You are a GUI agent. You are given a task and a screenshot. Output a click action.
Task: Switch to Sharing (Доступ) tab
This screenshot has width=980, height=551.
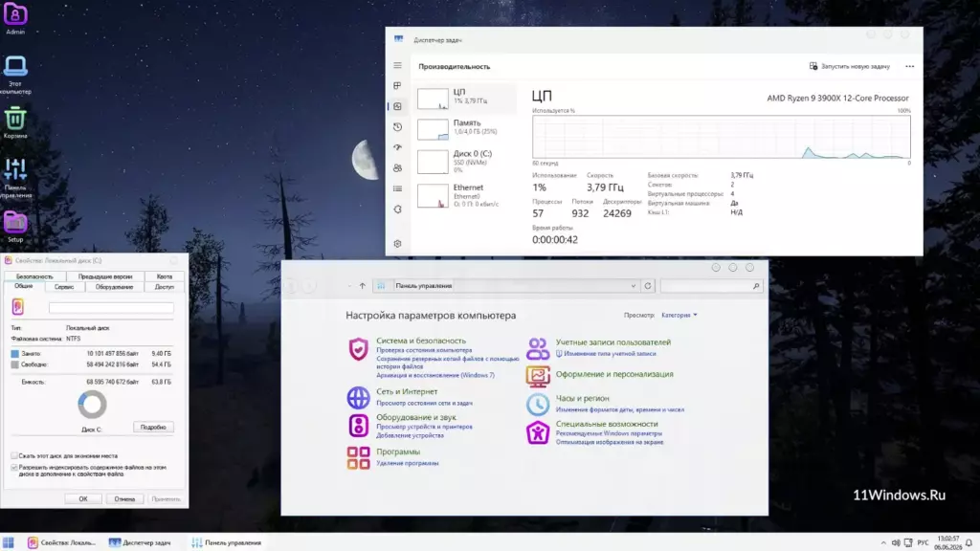pyautogui.click(x=165, y=287)
